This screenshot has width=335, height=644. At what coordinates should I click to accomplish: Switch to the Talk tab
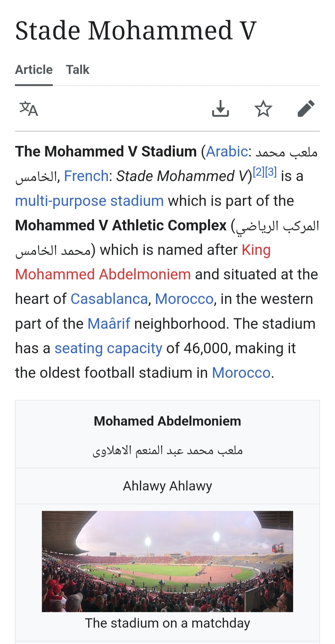[x=78, y=70]
